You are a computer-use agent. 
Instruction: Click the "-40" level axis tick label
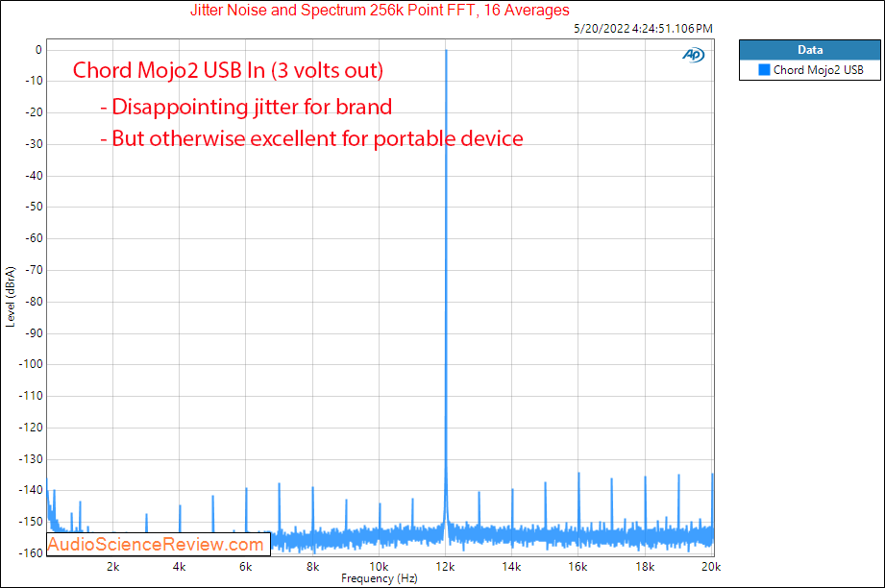pos(34,176)
